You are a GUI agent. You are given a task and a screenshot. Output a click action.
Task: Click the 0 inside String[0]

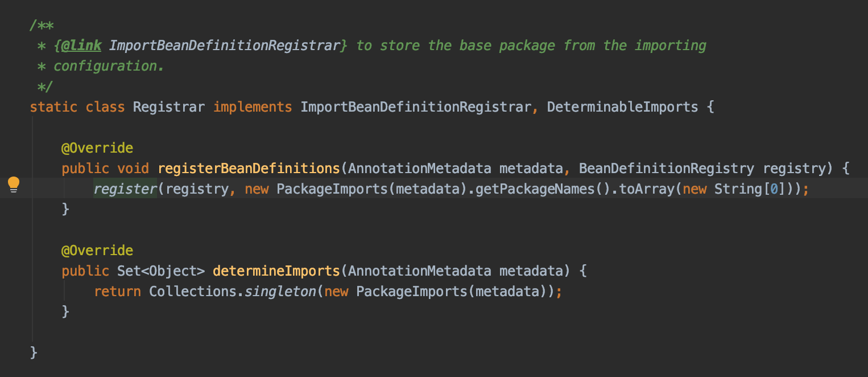[774, 189]
